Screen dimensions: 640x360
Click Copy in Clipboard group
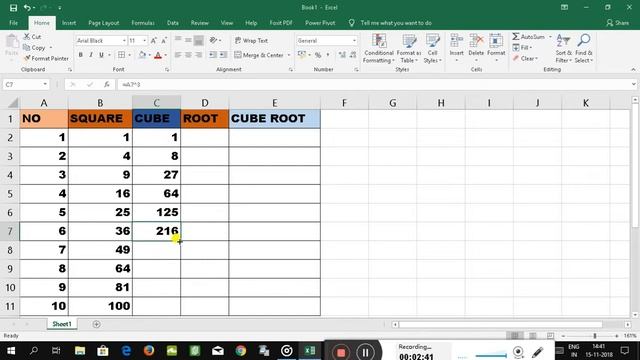click(34, 47)
